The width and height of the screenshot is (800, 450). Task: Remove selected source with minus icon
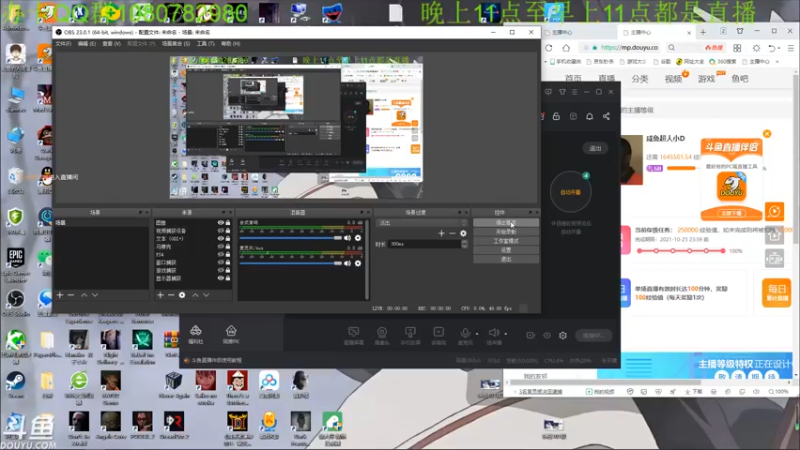(171, 295)
